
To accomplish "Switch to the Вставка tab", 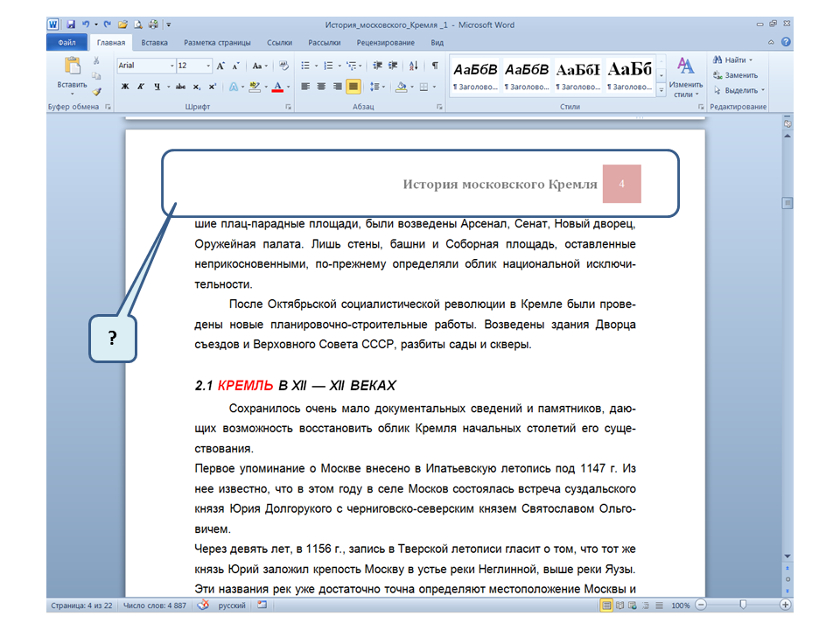I will 154,42.
